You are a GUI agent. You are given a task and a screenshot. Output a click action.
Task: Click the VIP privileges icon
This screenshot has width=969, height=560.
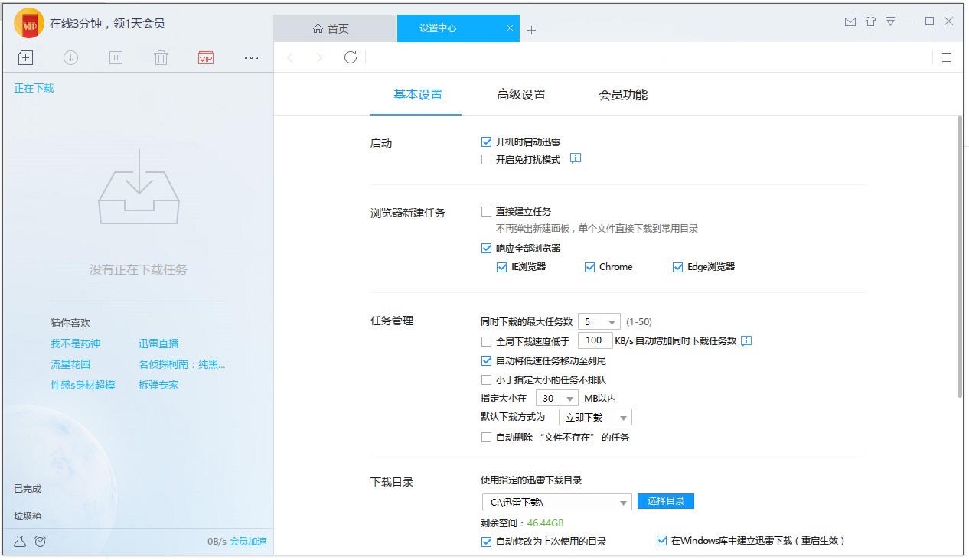(x=206, y=57)
